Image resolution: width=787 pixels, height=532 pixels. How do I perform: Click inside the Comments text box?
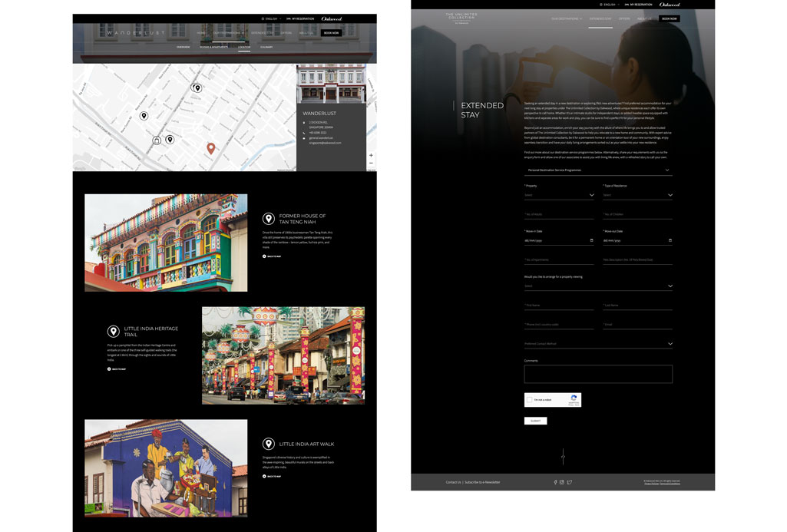tap(598, 374)
